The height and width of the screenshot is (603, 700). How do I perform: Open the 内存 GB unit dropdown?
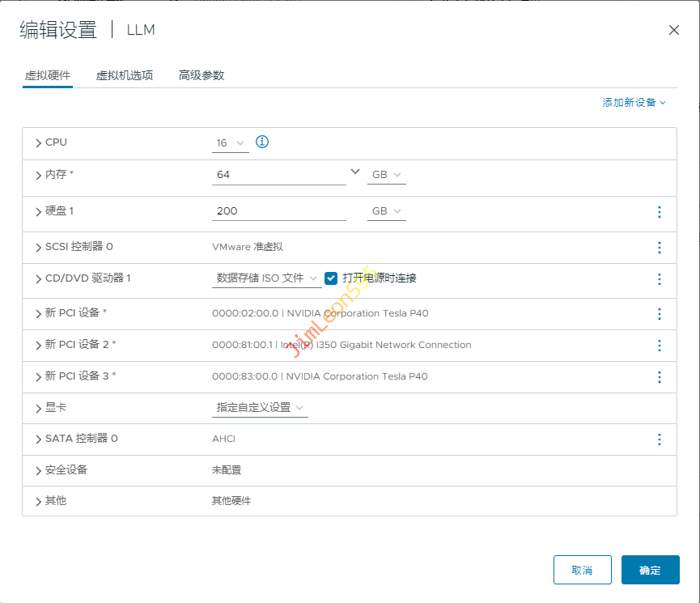[386, 175]
